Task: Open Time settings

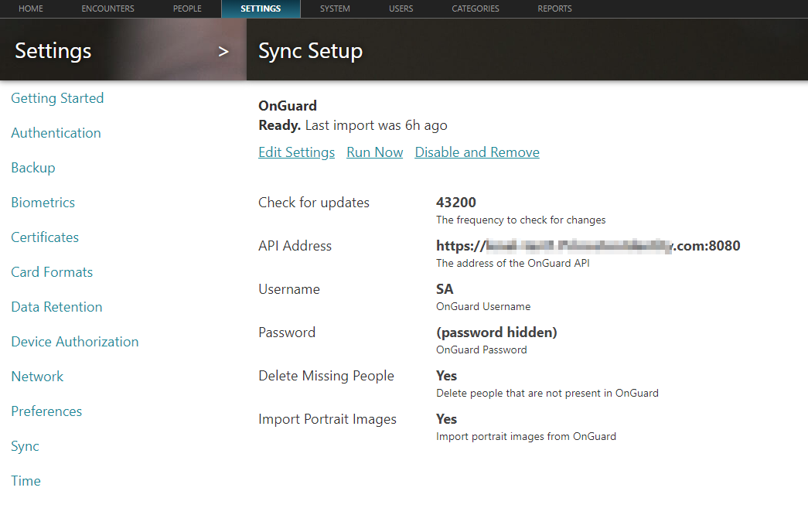Action: (26, 481)
